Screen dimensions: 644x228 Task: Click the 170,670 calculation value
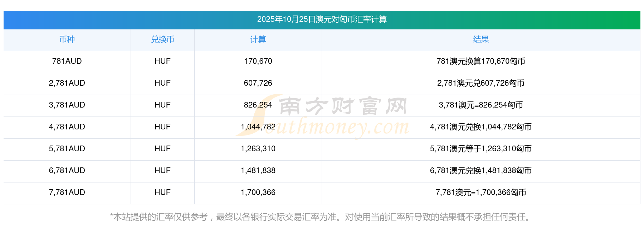click(x=258, y=61)
